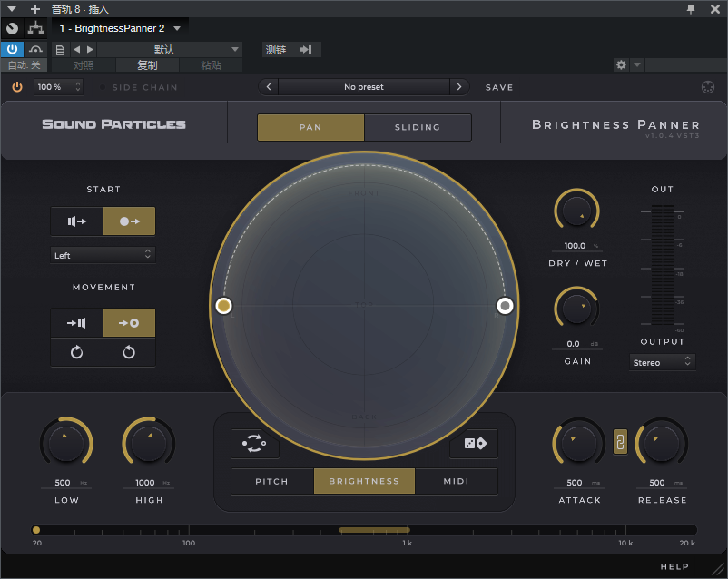Enable the SIDE CHAIN toggle
Viewport: 728px width, 579px height.
[x=139, y=87]
